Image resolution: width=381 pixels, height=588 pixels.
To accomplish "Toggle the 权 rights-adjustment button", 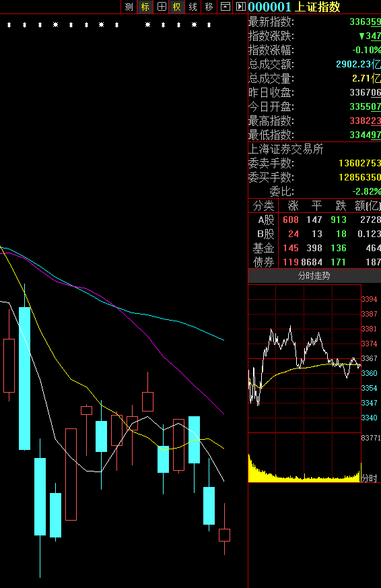I will click(x=177, y=7).
